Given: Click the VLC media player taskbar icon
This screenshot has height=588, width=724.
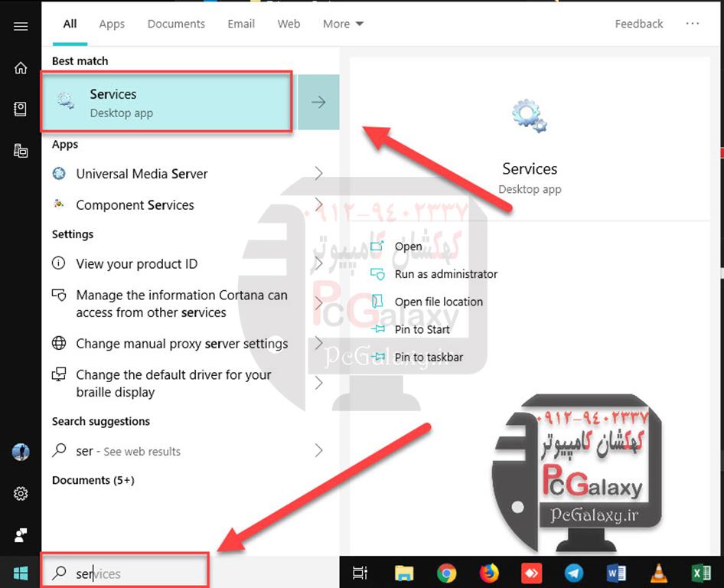Looking at the screenshot, I should (x=657, y=573).
